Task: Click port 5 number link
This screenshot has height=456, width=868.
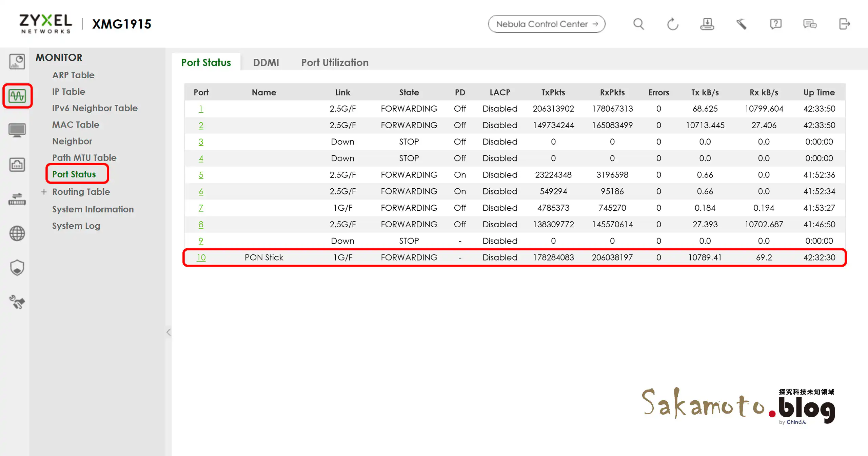Action: pos(201,175)
